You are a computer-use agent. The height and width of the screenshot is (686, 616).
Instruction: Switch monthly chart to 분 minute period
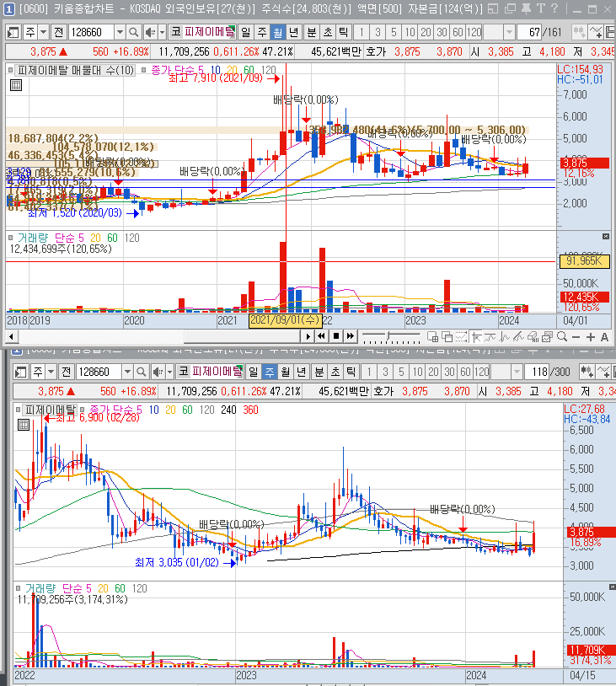pos(312,32)
